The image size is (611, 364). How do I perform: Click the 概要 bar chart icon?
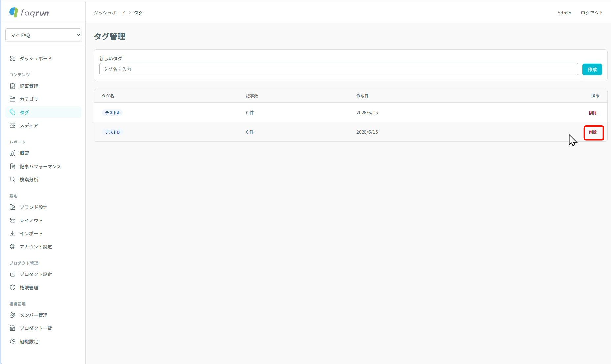point(13,153)
